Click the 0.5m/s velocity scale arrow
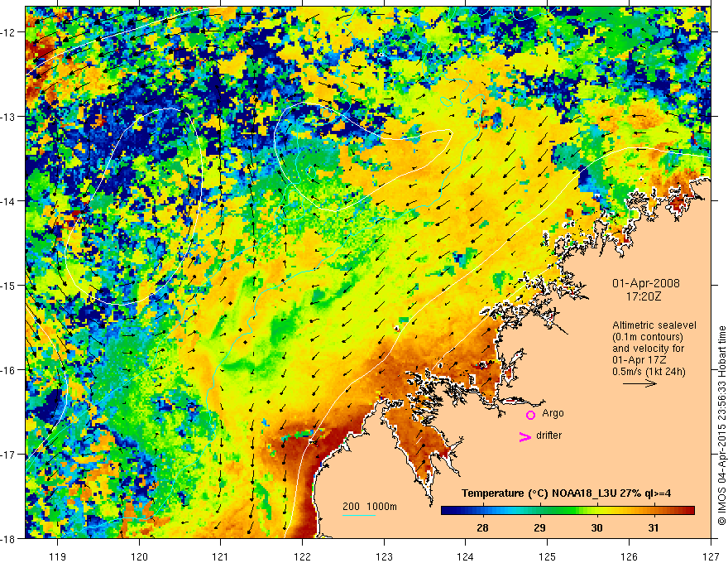This screenshot has width=728, height=563. pyautogui.click(x=639, y=383)
